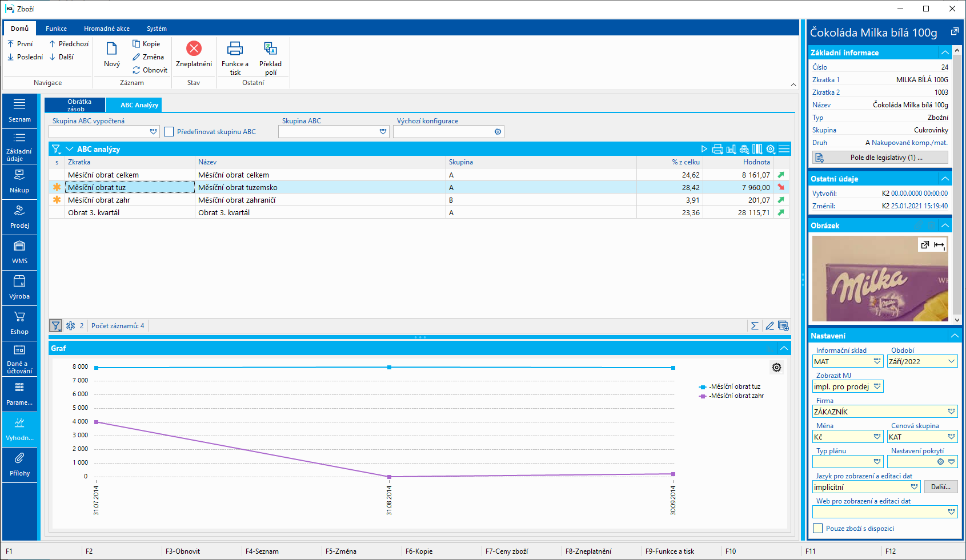Open the Vyhodnocení sidebar section

(x=19, y=429)
